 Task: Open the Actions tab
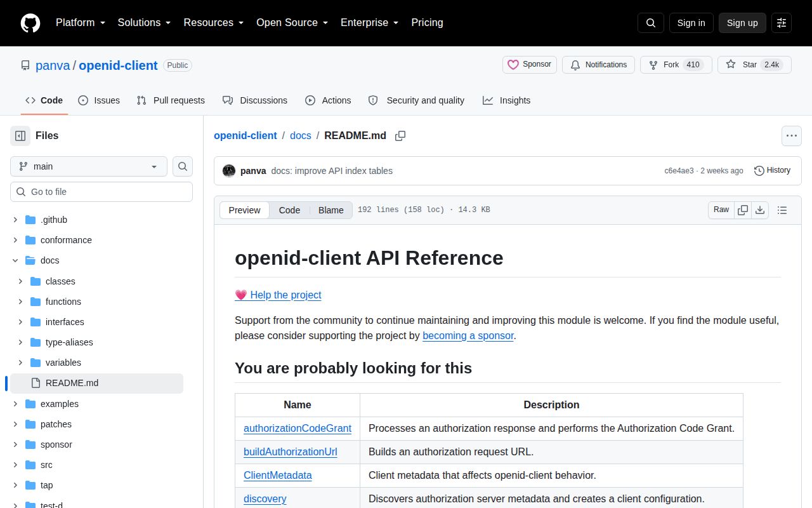328,100
